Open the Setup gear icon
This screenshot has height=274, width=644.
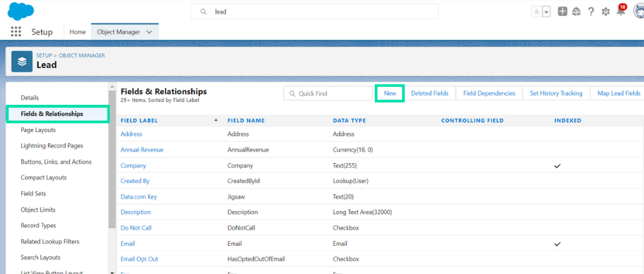(606, 12)
